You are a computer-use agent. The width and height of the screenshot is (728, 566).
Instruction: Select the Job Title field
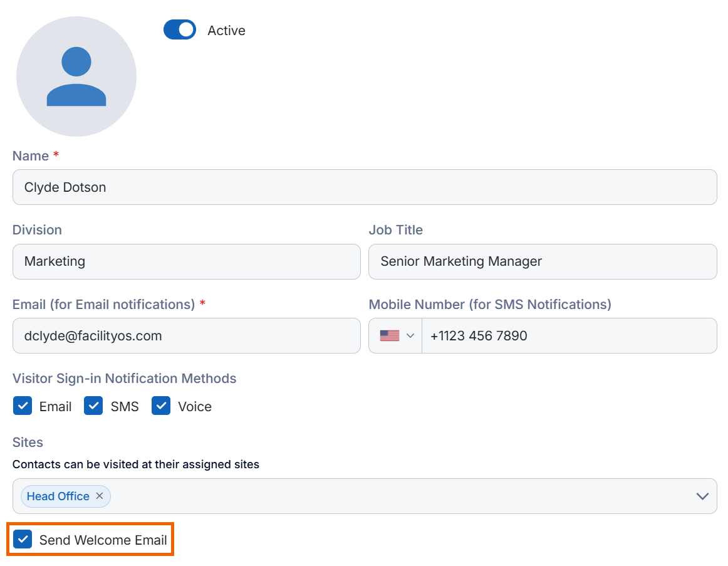point(543,261)
